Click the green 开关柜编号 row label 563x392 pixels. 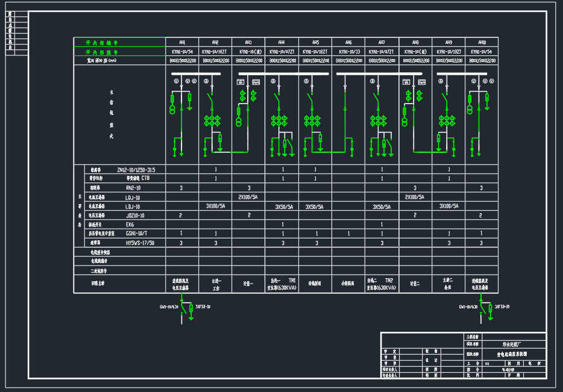pos(101,43)
